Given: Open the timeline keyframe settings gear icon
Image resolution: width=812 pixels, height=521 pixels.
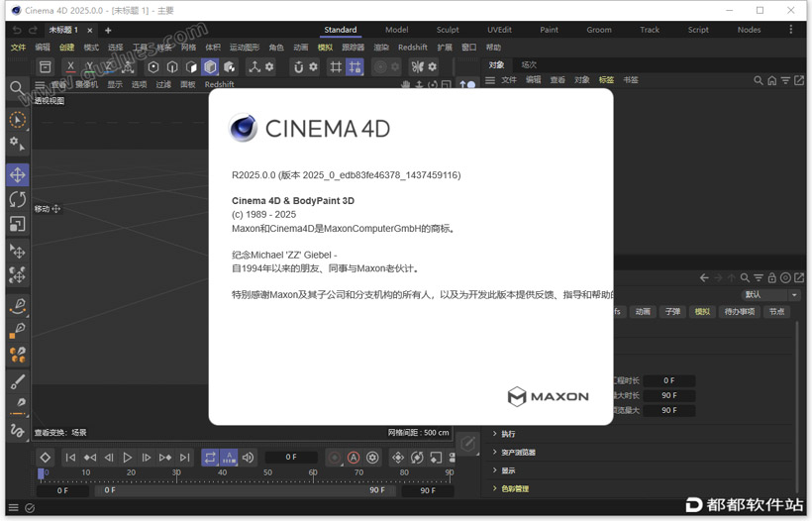Looking at the screenshot, I should click(x=372, y=458).
